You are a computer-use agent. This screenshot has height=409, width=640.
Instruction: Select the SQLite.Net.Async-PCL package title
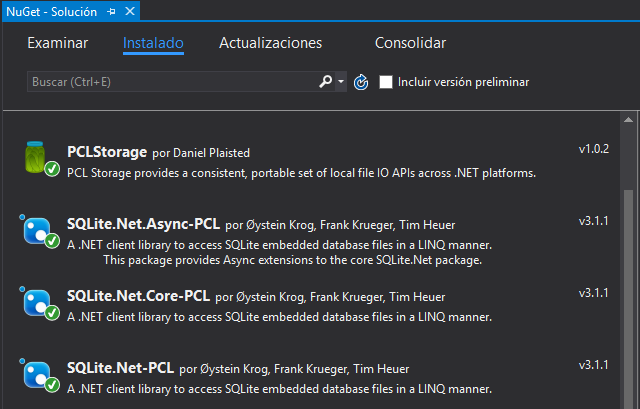(x=143, y=224)
